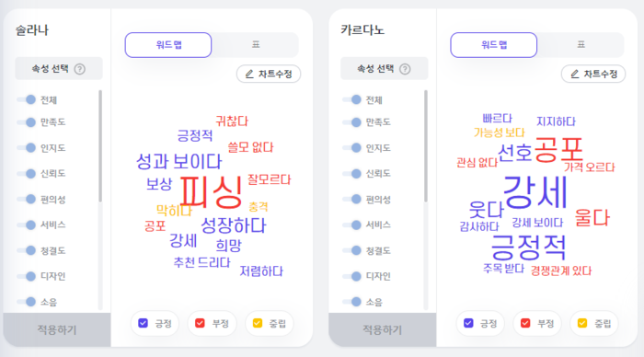Image resolution: width=644 pixels, height=357 pixels.
Task: Click pencil icon in 카르다노 차트수정 button
Action: [x=575, y=74]
